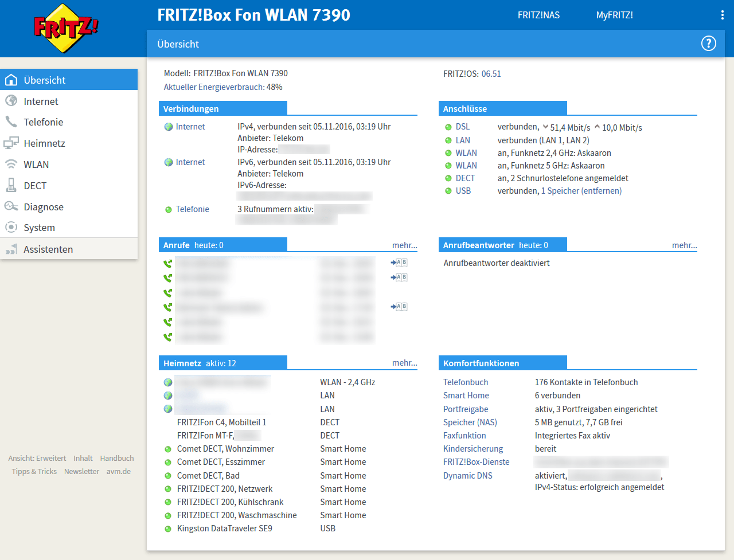Open the Smart Home link in Komfortfunktionen
Screen dimensions: 734x560
point(466,395)
